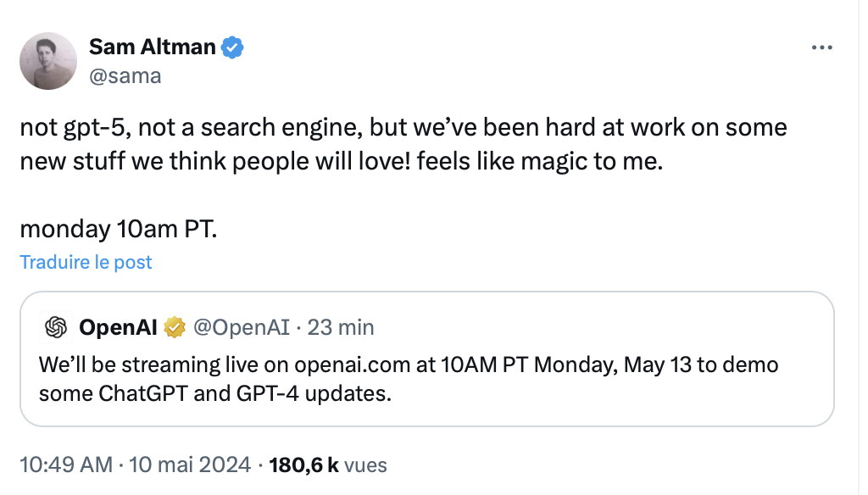Translate the post via "Traduire le post"
This screenshot has width=868, height=495.
[86, 262]
